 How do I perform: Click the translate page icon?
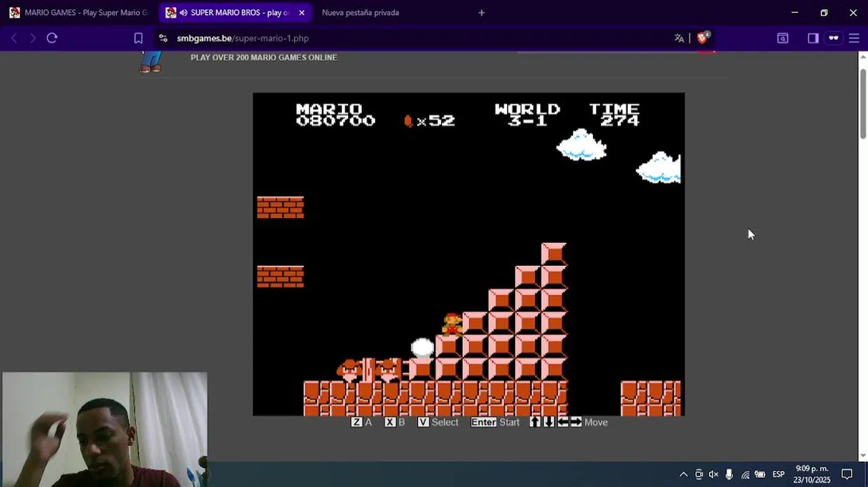pos(679,38)
